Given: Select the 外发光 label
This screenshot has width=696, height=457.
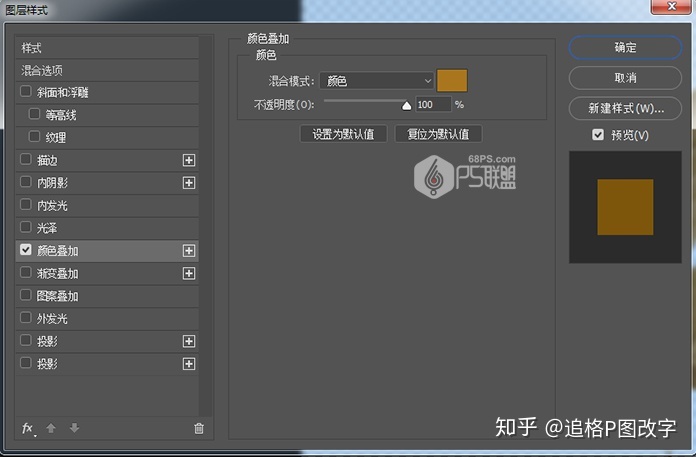Looking at the screenshot, I should (52, 319).
